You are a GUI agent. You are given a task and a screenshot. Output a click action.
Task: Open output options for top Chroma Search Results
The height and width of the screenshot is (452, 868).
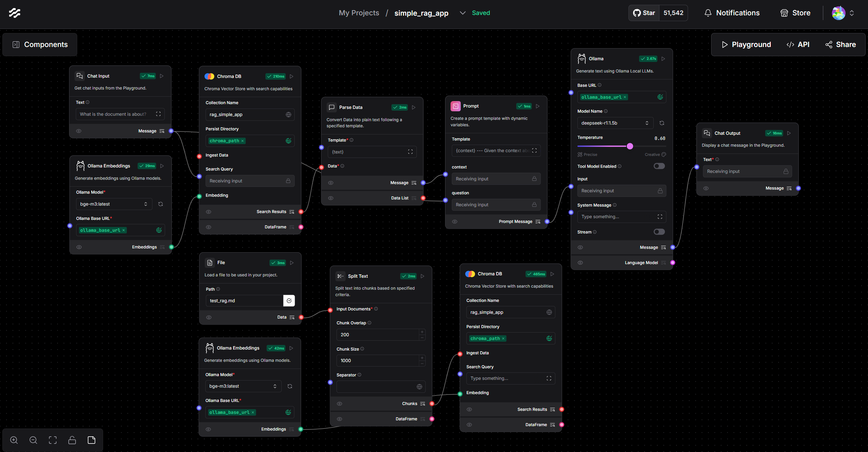point(292,212)
